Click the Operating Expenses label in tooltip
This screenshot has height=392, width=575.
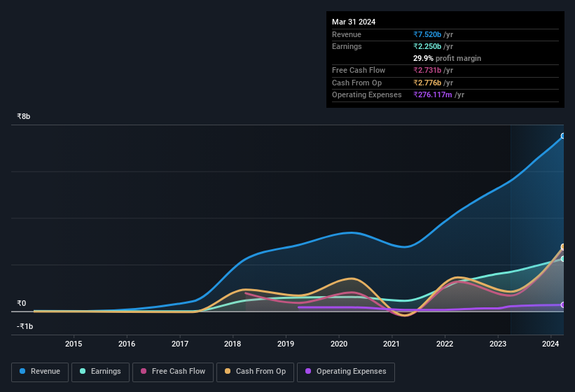click(367, 95)
